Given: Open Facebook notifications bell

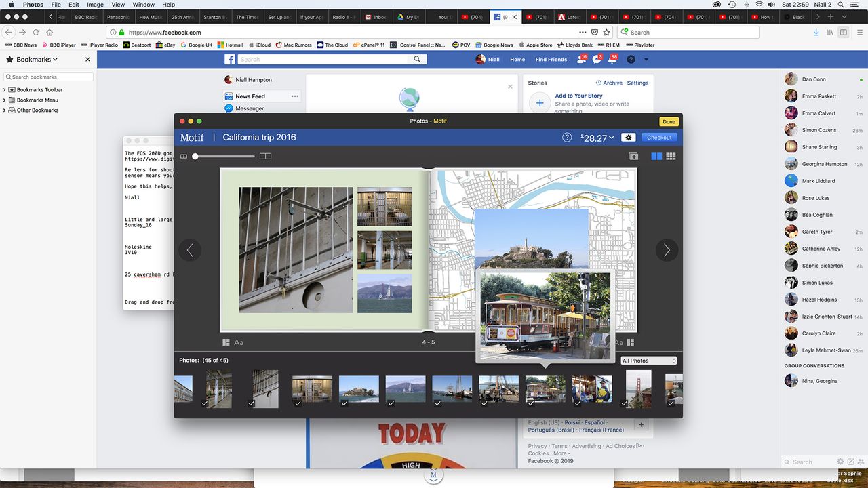Looking at the screenshot, I should tap(613, 60).
